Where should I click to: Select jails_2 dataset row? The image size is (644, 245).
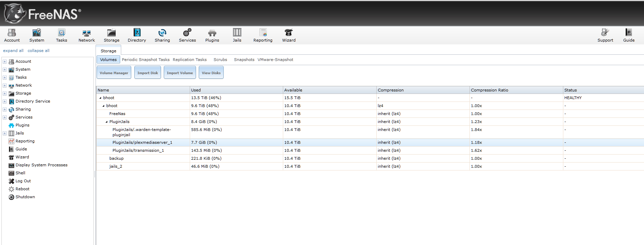tap(370, 166)
